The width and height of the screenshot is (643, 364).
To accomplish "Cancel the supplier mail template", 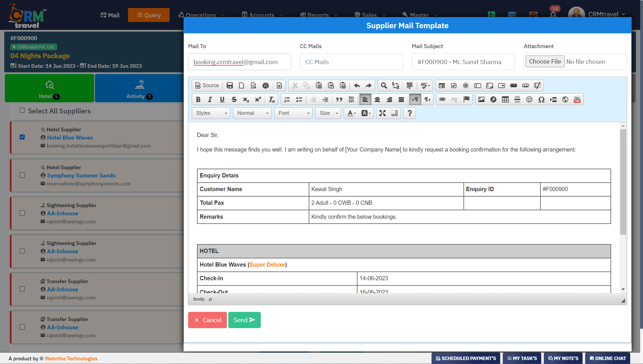I will pyautogui.click(x=207, y=320).
